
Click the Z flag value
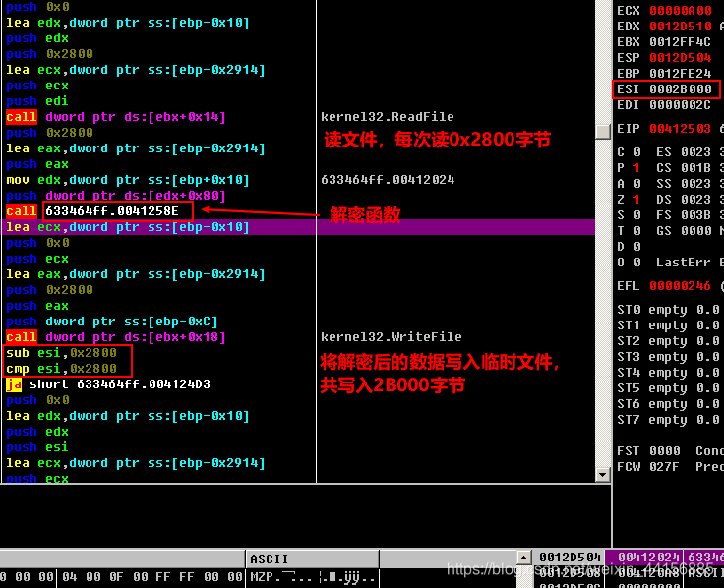coord(637,199)
